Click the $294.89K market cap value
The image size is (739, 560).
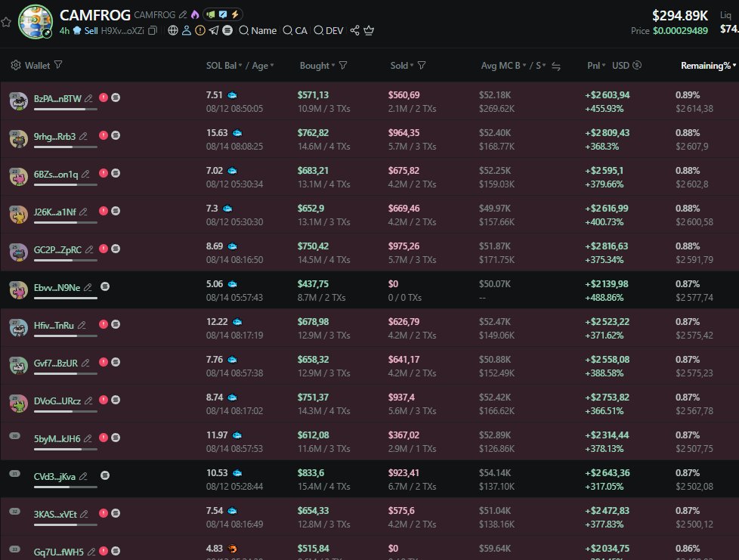679,16
